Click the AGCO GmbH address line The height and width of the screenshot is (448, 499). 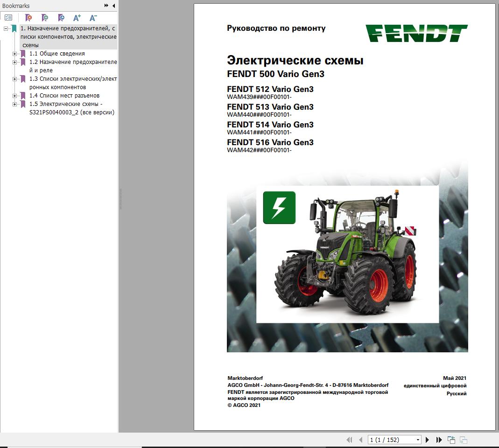[x=308, y=385]
